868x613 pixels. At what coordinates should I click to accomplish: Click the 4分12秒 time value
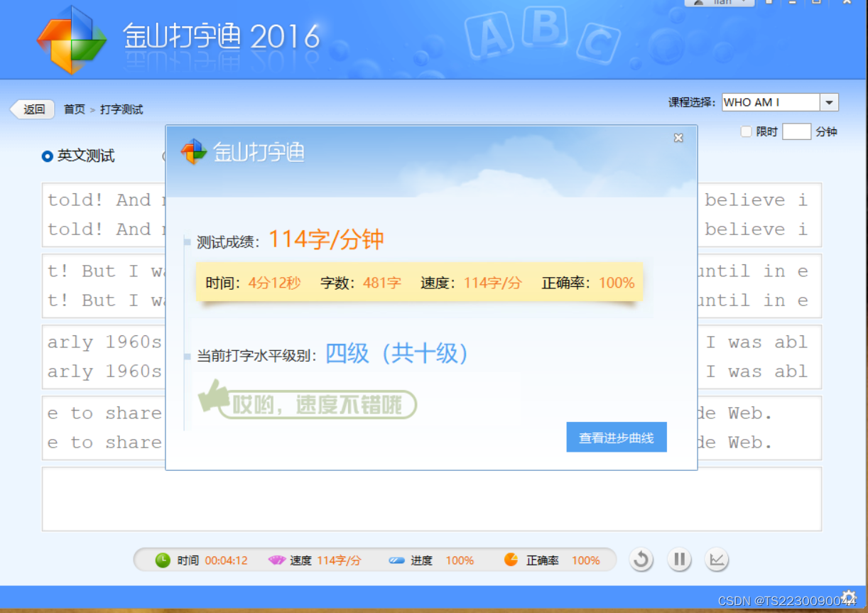click(x=274, y=283)
